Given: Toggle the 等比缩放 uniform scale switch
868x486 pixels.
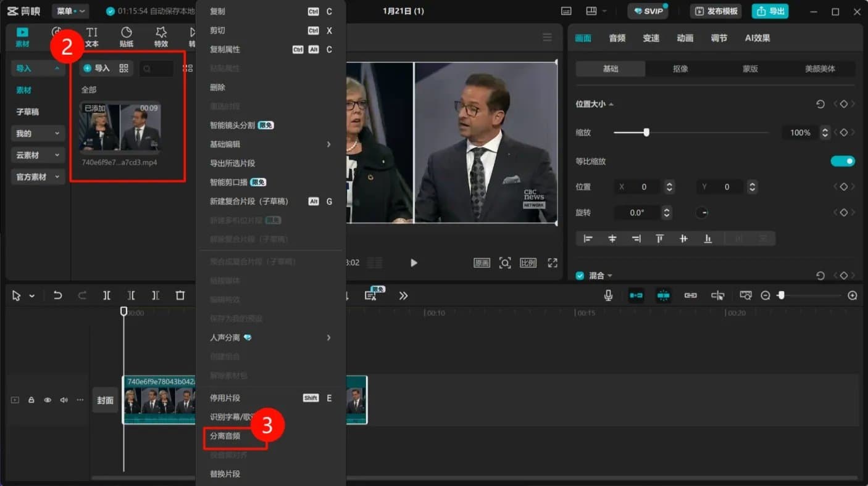Looking at the screenshot, I should 842,162.
